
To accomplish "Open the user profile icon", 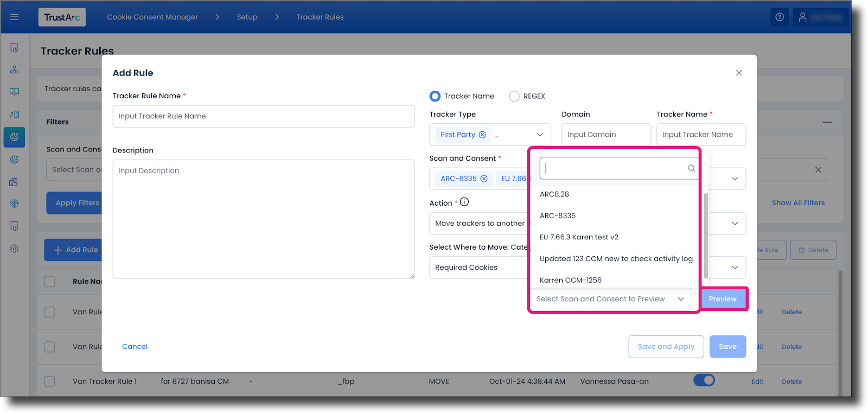I will [803, 17].
